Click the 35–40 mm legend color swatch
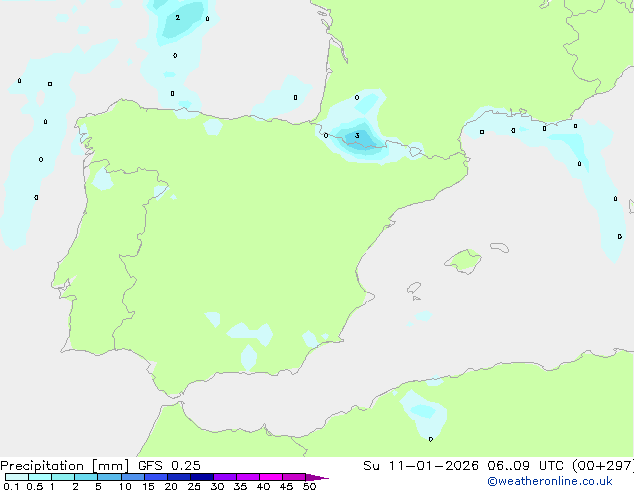Image resolution: width=634 pixels, height=490 pixels. tap(247, 477)
